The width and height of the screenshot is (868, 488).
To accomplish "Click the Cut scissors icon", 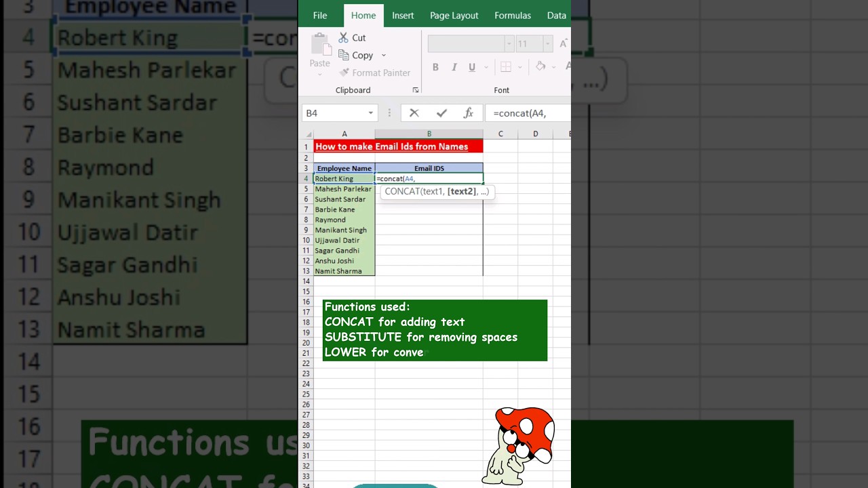I will point(344,38).
